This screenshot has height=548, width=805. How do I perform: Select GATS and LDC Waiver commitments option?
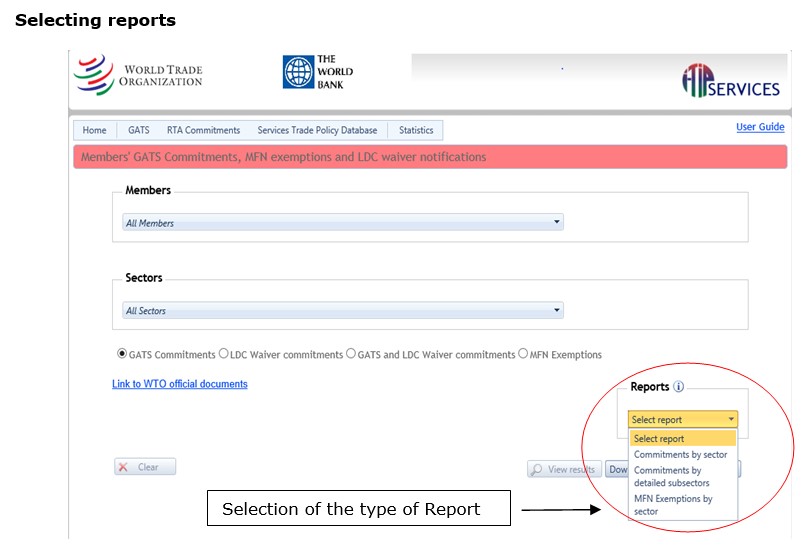tap(351, 354)
